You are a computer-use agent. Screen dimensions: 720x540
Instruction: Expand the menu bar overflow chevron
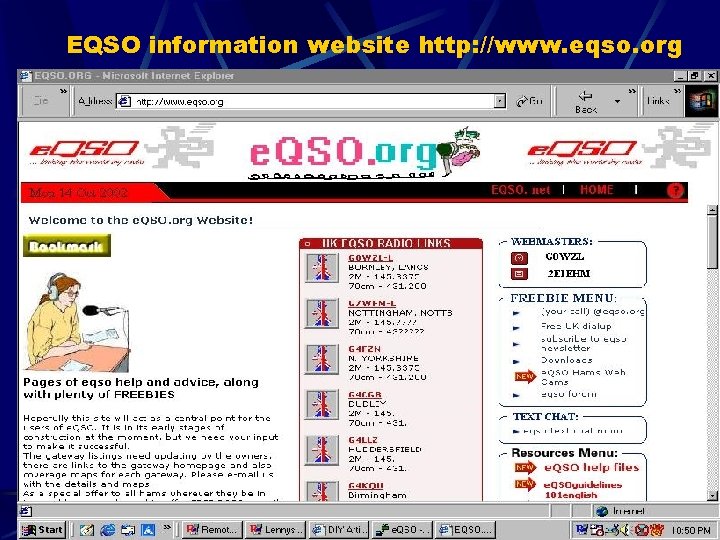(63, 91)
